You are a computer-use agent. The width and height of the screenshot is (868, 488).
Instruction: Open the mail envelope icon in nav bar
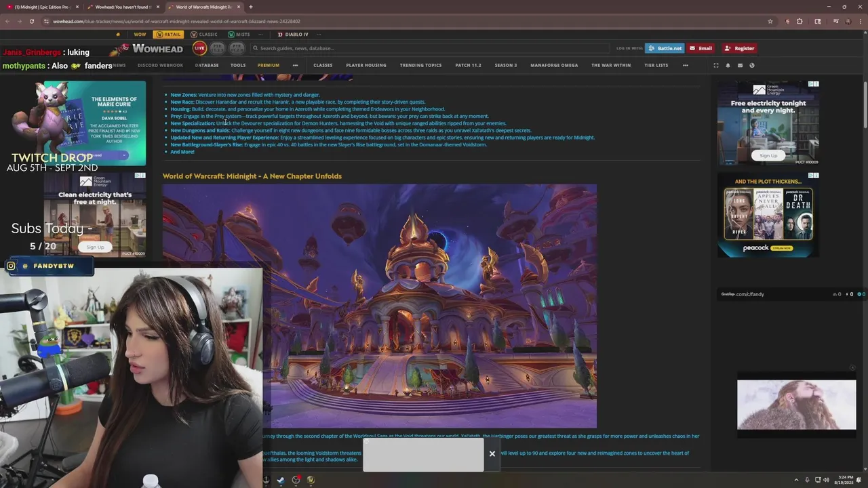point(740,65)
